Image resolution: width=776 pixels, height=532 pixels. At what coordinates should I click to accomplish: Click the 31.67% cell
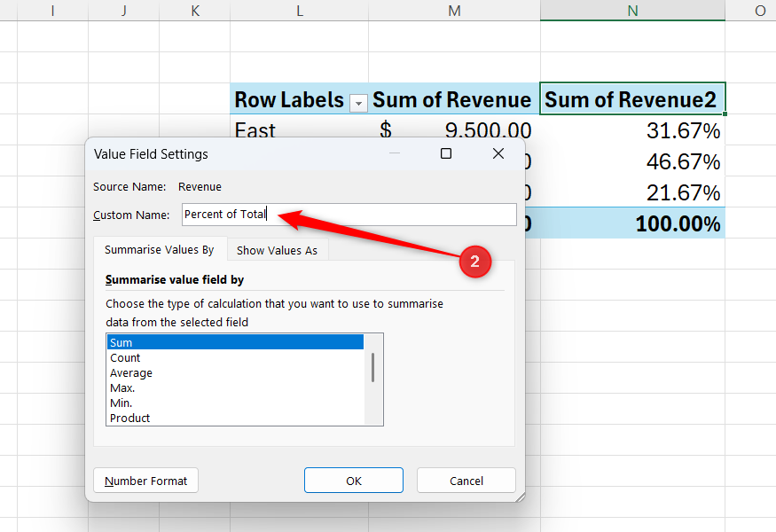[x=632, y=130]
